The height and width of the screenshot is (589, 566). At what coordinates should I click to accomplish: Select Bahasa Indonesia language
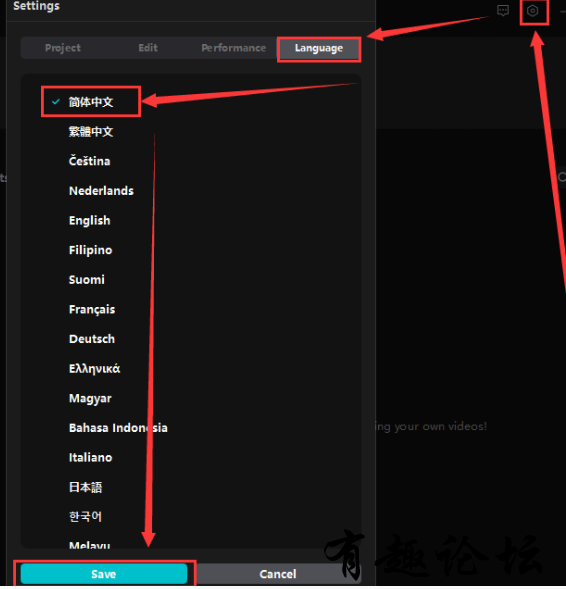tap(118, 428)
